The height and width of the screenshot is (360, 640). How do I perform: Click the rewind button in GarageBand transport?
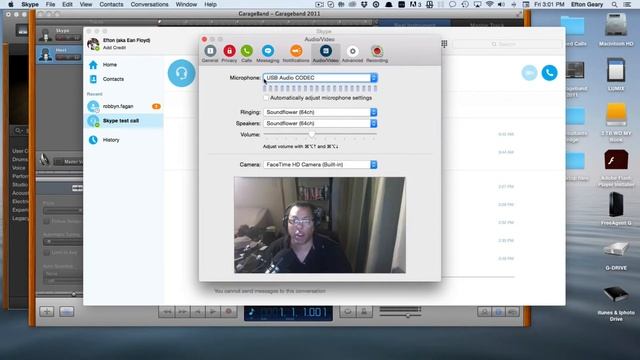point(167,312)
